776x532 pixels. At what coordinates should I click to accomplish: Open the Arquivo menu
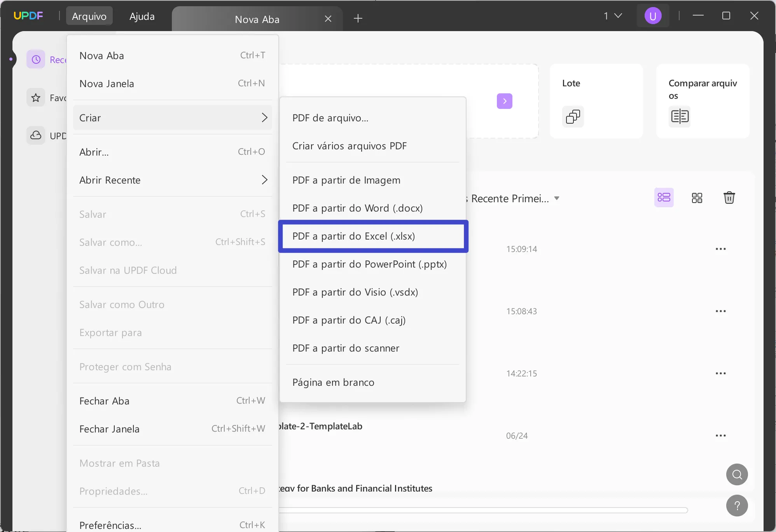pyautogui.click(x=89, y=16)
